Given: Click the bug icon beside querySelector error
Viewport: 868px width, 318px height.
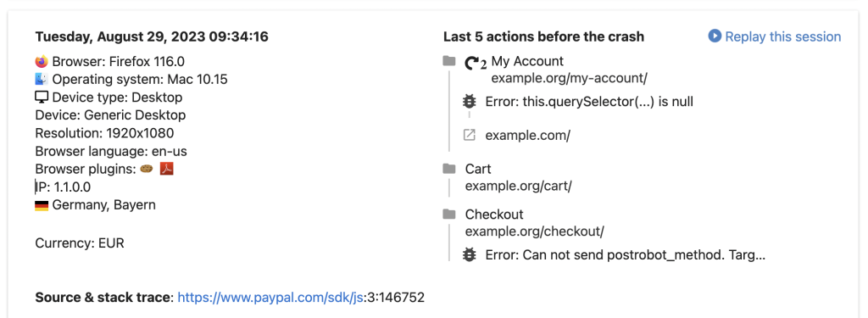Looking at the screenshot, I should [470, 102].
